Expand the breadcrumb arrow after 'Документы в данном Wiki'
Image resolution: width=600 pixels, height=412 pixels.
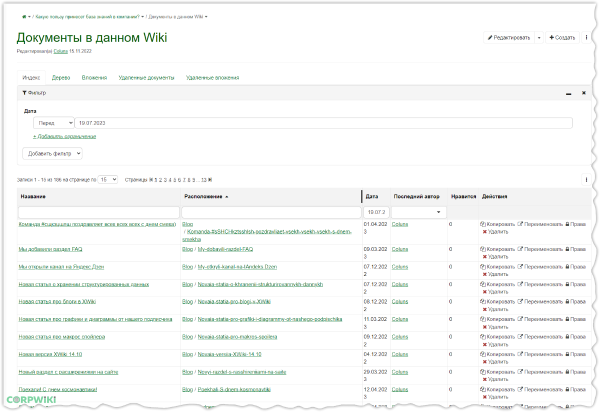pos(206,17)
